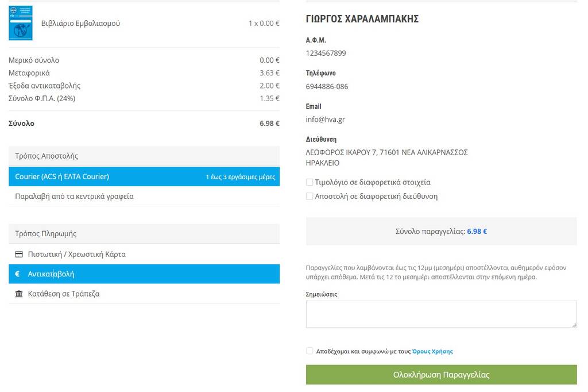Click the info@hva.gr email address
Screen dimensions: 588x392
coord(325,120)
